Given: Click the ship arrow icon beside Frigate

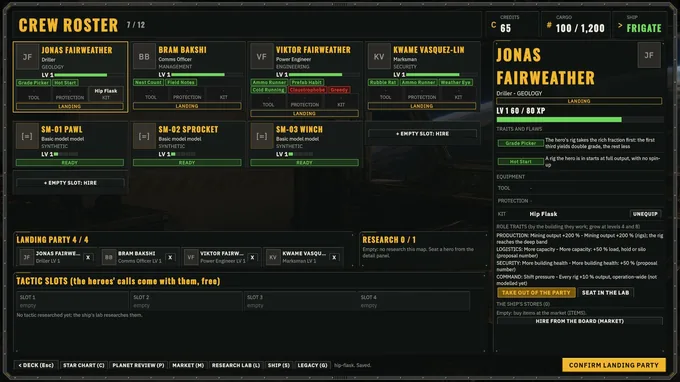Looking at the screenshot, I should click(x=620, y=26).
